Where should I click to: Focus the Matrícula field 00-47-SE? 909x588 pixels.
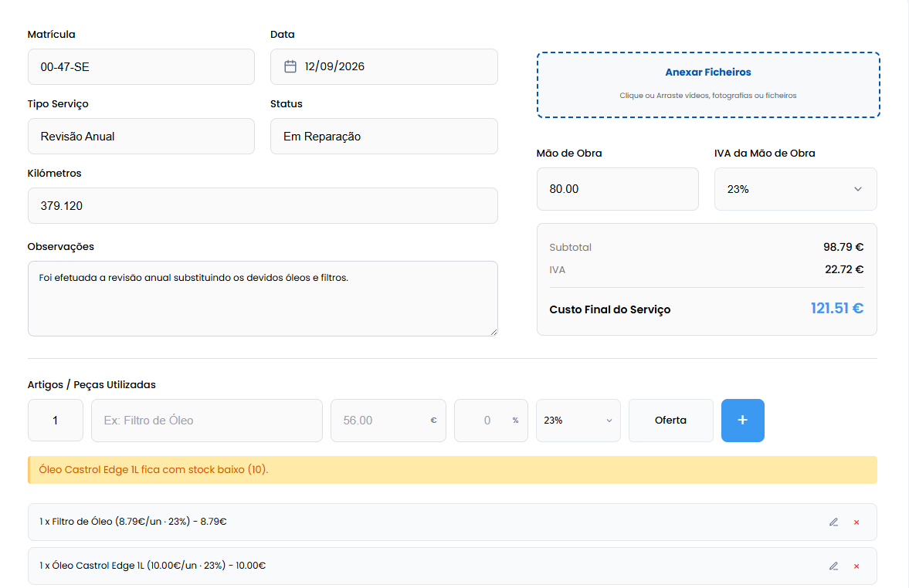141,66
